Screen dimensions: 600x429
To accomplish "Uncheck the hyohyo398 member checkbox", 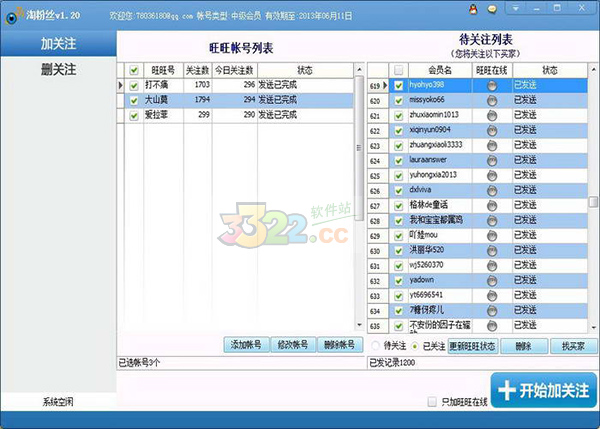I will [x=398, y=85].
